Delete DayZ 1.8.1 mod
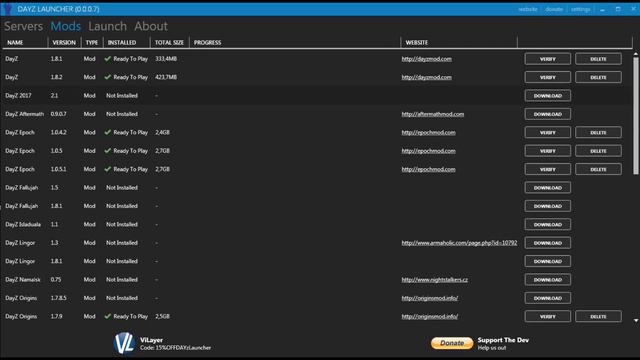 (598, 59)
